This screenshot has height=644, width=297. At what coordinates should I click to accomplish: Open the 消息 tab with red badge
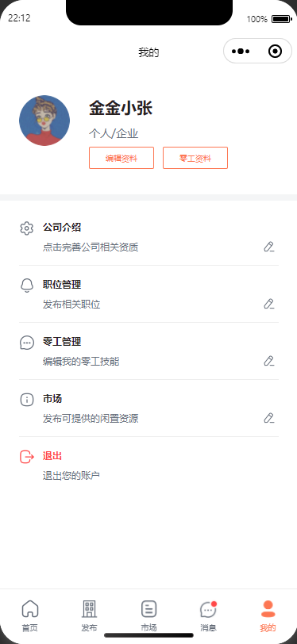click(x=208, y=615)
